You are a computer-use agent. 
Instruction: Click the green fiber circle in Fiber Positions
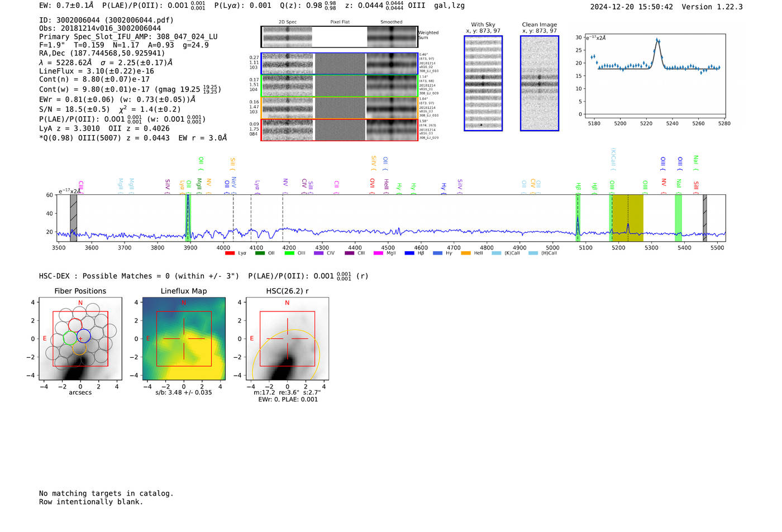point(70,338)
